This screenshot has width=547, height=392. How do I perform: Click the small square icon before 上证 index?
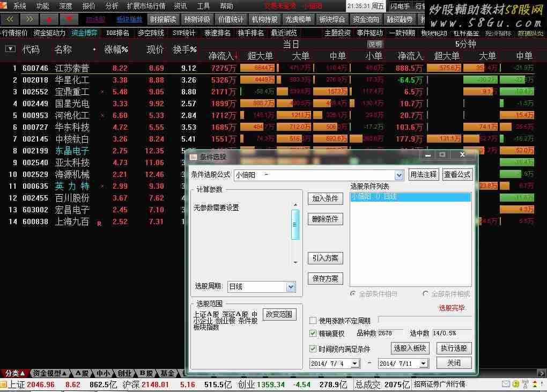[4, 384]
